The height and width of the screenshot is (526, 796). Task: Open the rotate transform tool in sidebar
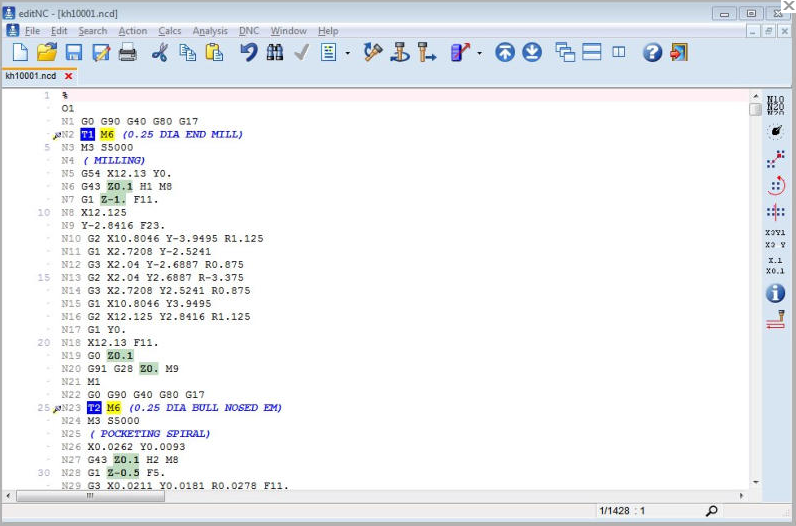[775, 185]
